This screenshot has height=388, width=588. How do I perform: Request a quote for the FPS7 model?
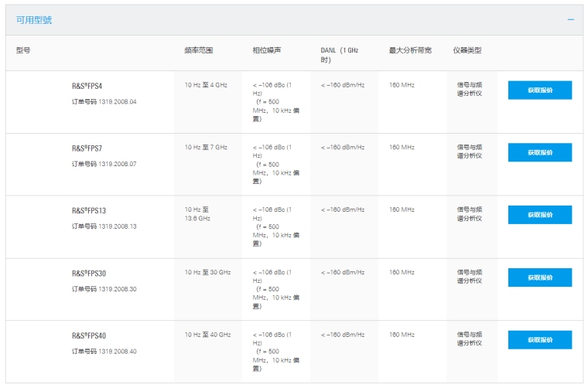pos(539,152)
